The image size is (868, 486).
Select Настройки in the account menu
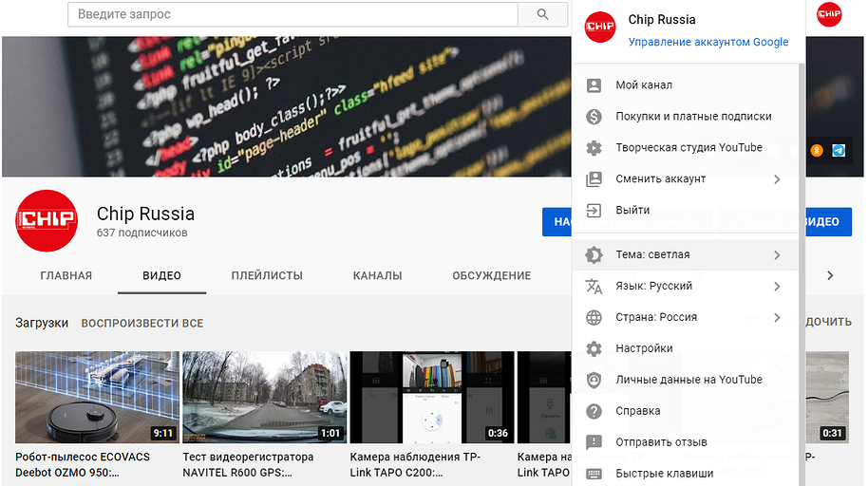tap(644, 348)
